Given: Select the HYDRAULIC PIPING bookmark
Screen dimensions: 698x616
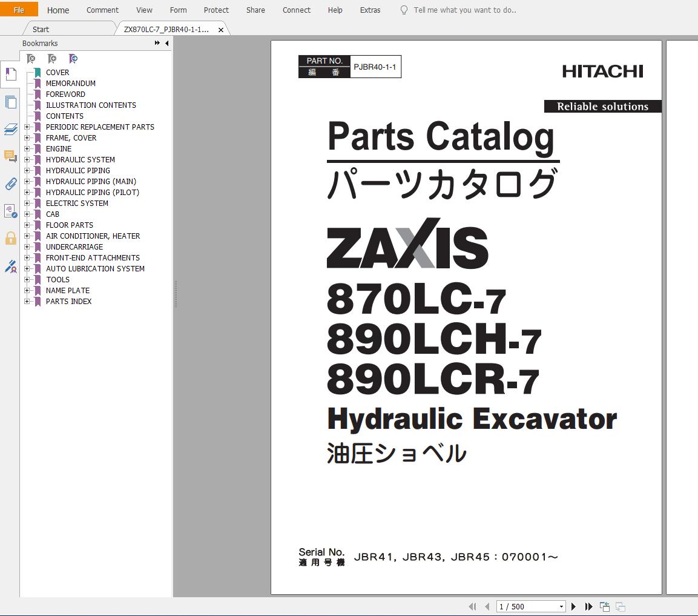Looking at the screenshot, I should pyautogui.click(x=78, y=171).
